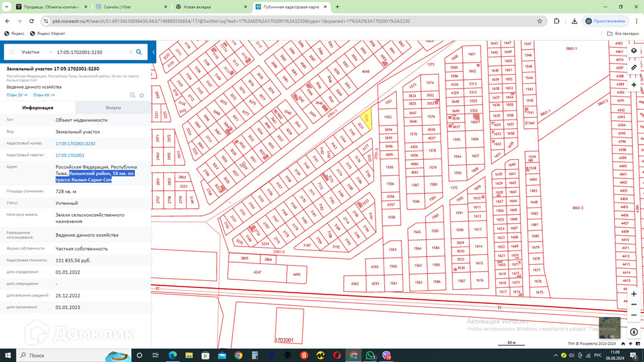The height and width of the screenshot is (362, 644).
Task: Open the План КК link
Action: click(44, 95)
